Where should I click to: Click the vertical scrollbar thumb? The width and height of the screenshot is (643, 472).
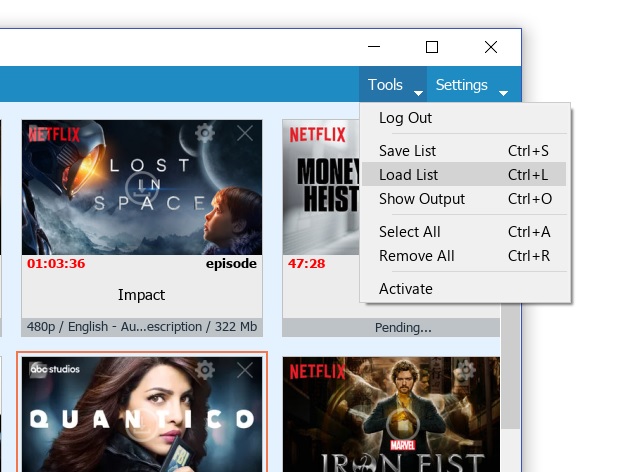[x=511, y=366]
